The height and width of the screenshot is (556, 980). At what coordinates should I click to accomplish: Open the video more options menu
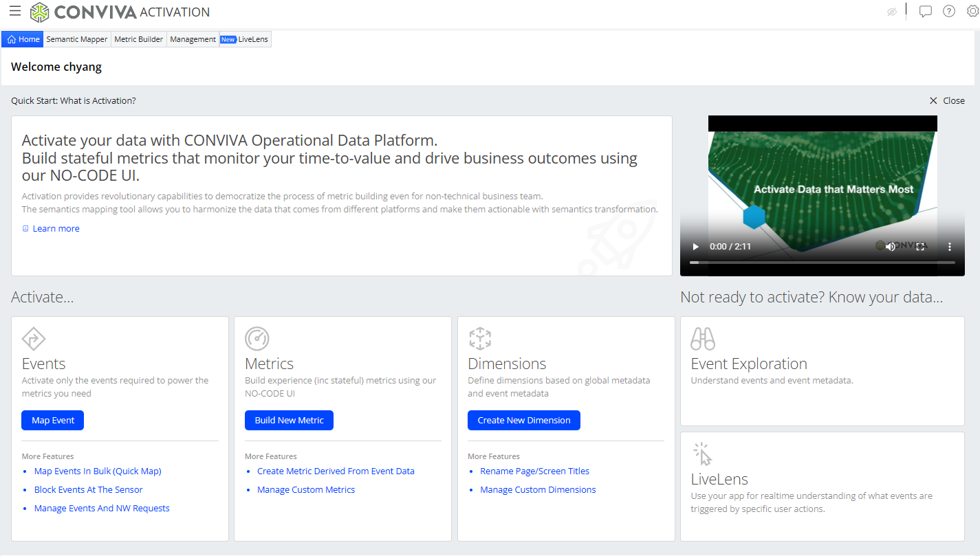click(950, 247)
